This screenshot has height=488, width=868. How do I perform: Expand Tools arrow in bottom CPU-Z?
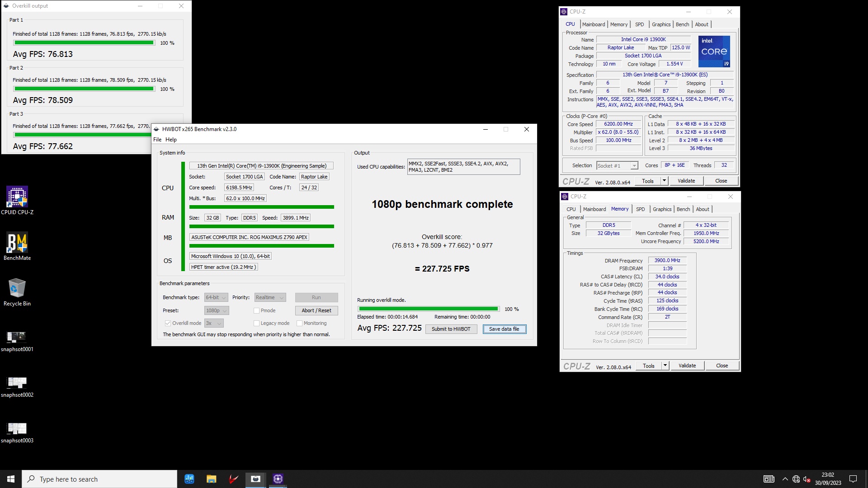[665, 366]
